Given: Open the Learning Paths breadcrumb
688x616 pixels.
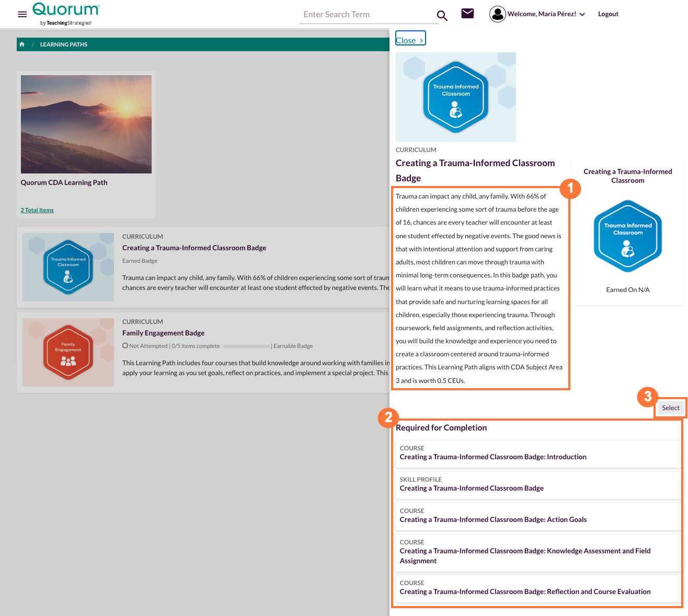Looking at the screenshot, I should pyautogui.click(x=63, y=44).
